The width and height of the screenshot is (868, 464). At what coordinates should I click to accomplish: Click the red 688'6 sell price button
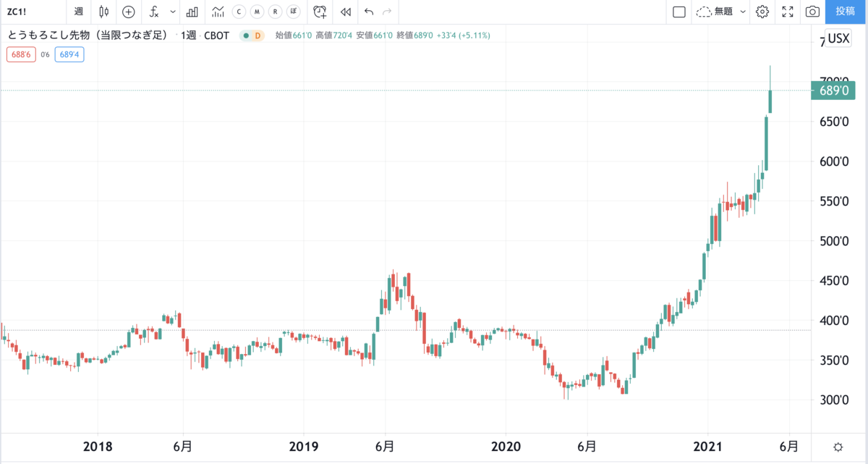coord(21,54)
